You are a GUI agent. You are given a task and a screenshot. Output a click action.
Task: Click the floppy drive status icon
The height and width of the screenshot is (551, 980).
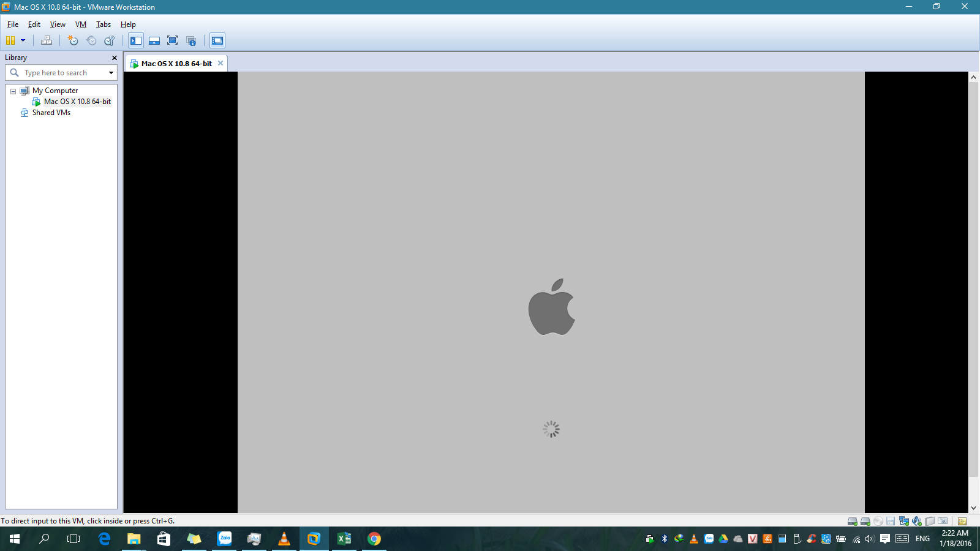(x=891, y=521)
